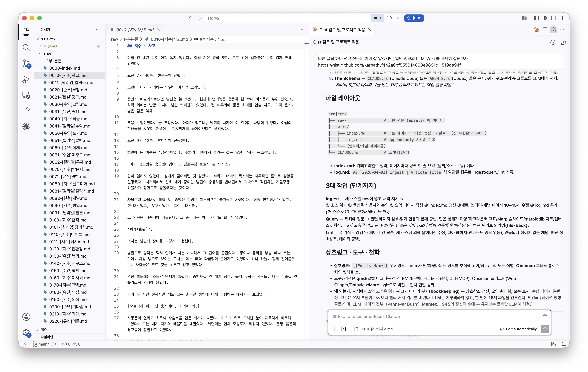Open the Search view in activity bar
Screen dimensions: 588x372
click(x=26, y=47)
